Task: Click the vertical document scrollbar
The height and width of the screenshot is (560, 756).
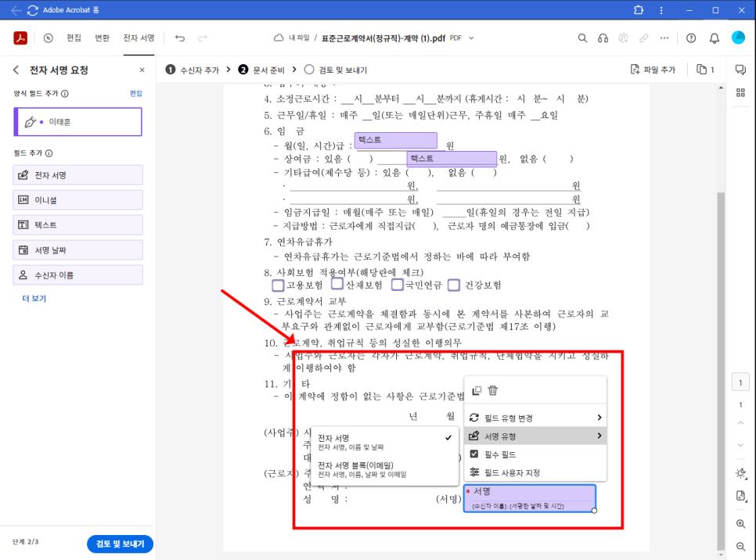Action: [x=721, y=371]
